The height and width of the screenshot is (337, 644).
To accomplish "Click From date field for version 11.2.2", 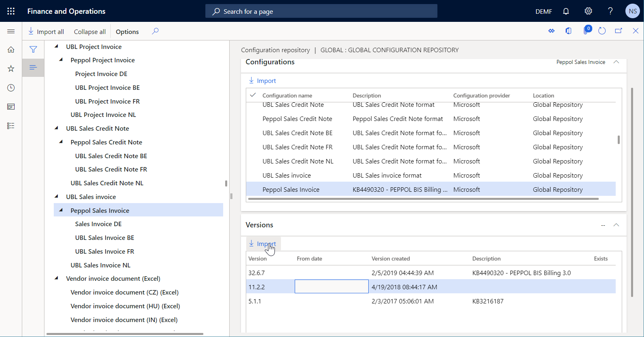I will tap(332, 286).
